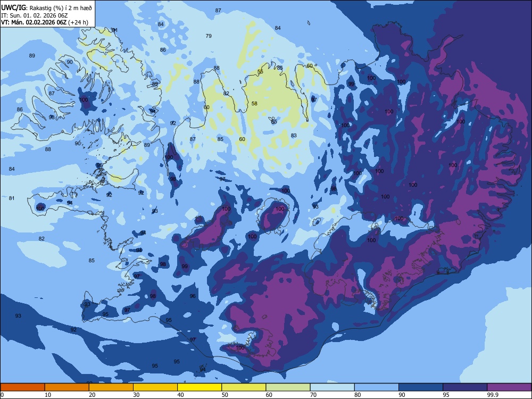Click the '70' tick label on the legend bar
Viewport: 532px width, 399px height.
tap(313, 395)
